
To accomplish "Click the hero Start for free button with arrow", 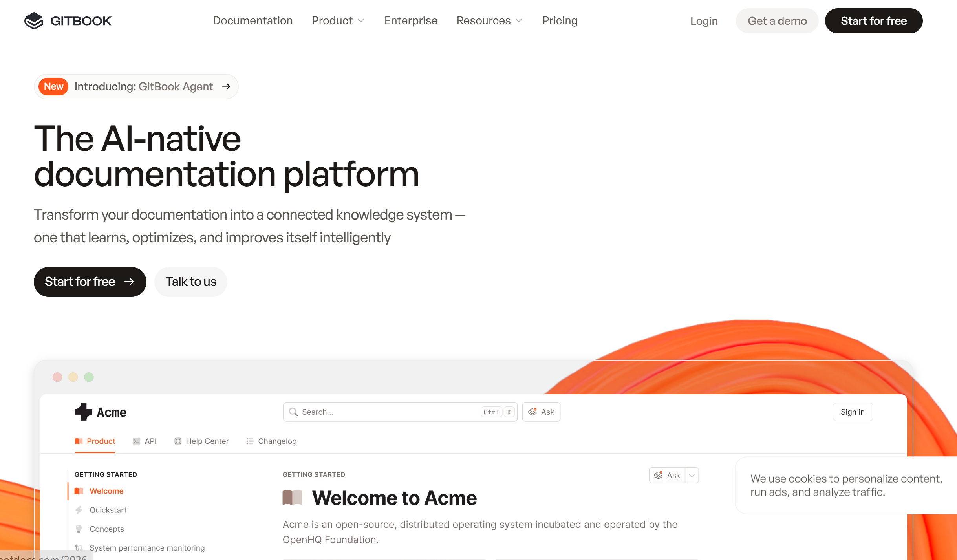I will (90, 282).
